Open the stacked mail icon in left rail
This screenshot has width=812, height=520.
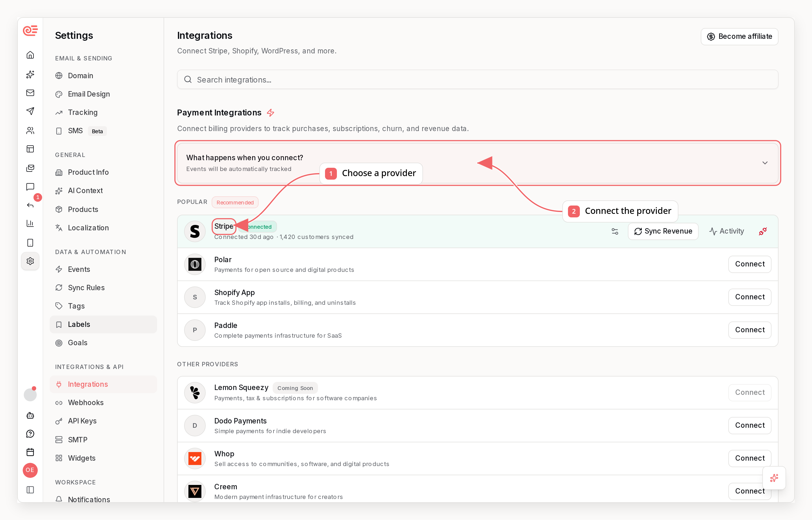click(30, 168)
